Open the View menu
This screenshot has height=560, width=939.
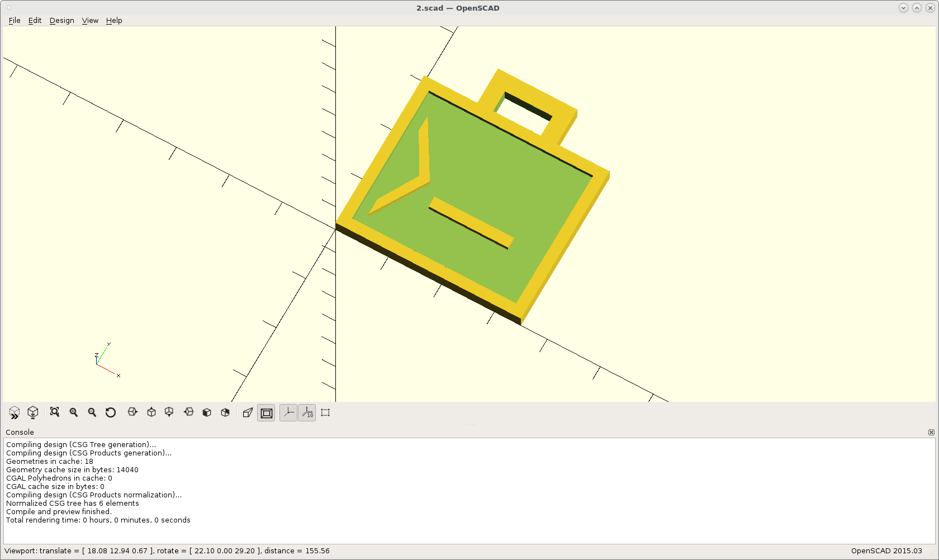pyautogui.click(x=90, y=20)
